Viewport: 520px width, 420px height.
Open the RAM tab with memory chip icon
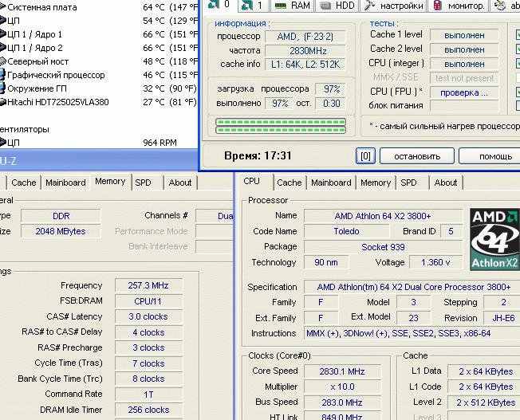tap(292, 6)
